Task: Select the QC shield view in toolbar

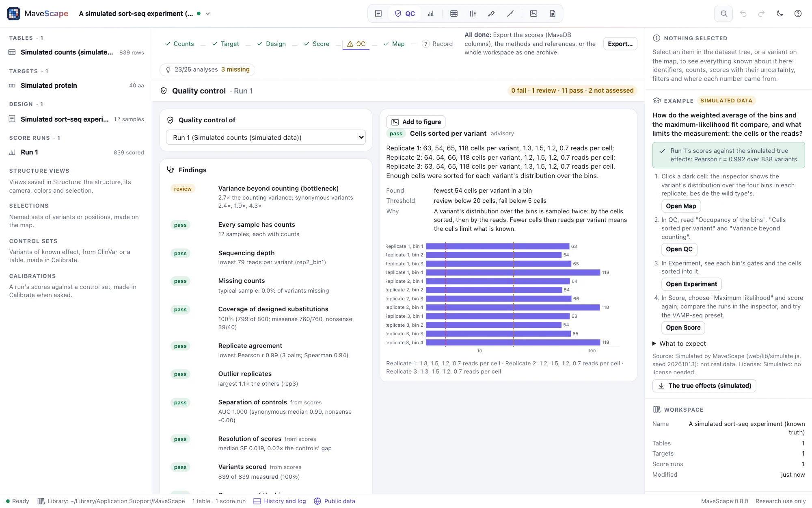Action: (405, 13)
